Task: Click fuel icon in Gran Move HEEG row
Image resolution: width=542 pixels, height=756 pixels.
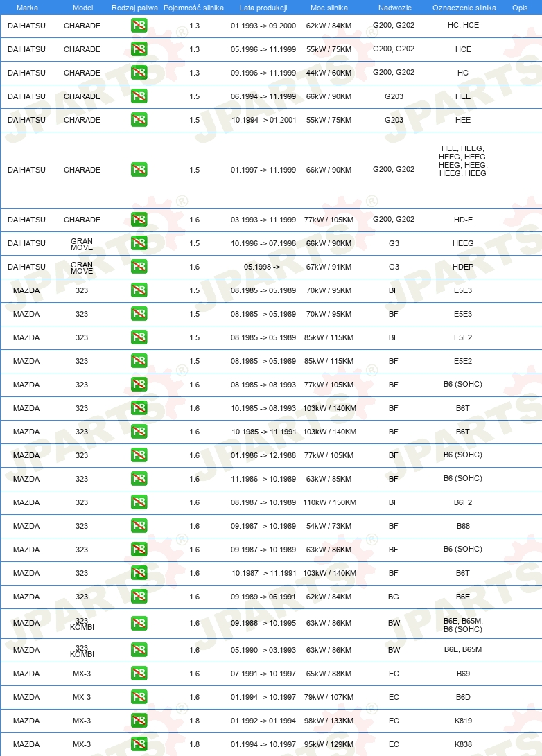Action: [139, 243]
